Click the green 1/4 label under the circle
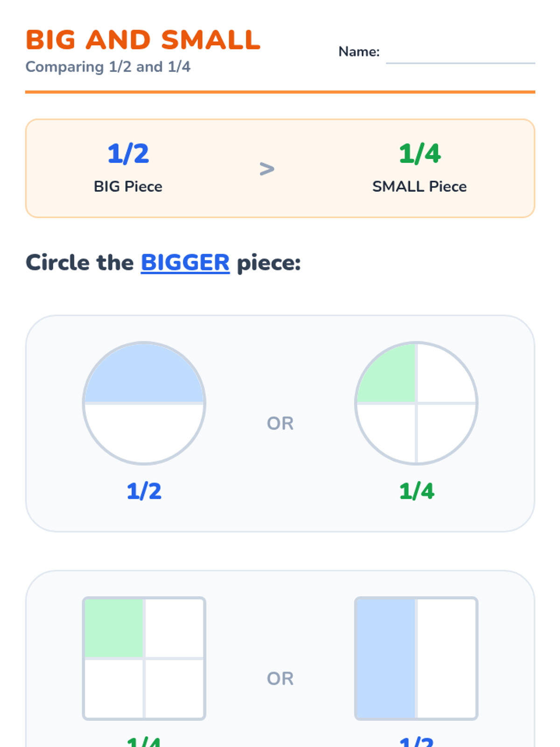Viewport: 560px width, 747px height. click(x=417, y=491)
